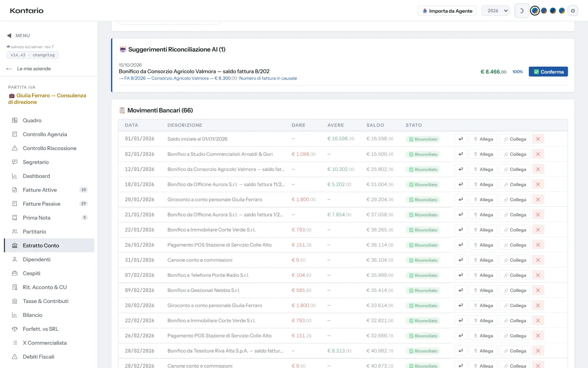Viewport: 588px width, 368px height.
Task: Collapse the MENU sidebar arrow
Action: (9, 36)
